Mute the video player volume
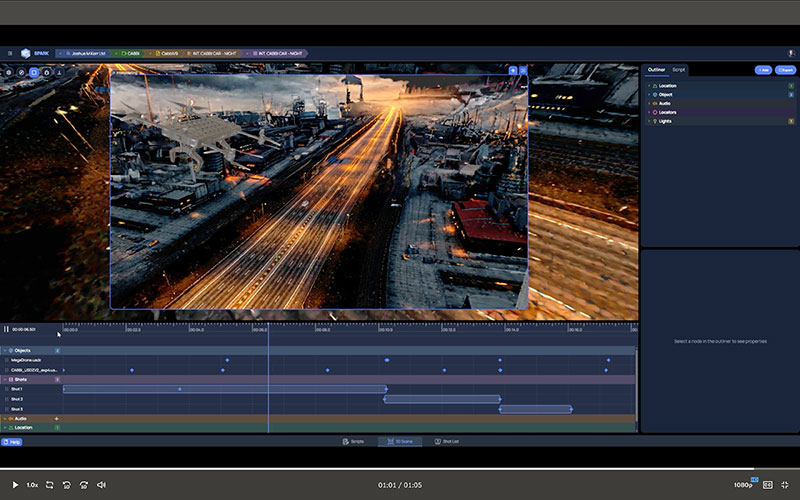800x500 pixels. point(102,485)
